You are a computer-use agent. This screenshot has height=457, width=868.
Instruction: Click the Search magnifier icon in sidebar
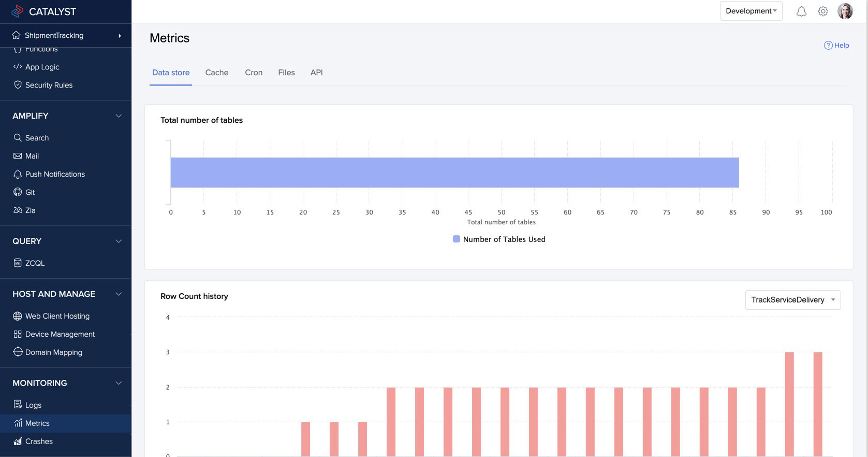18,138
